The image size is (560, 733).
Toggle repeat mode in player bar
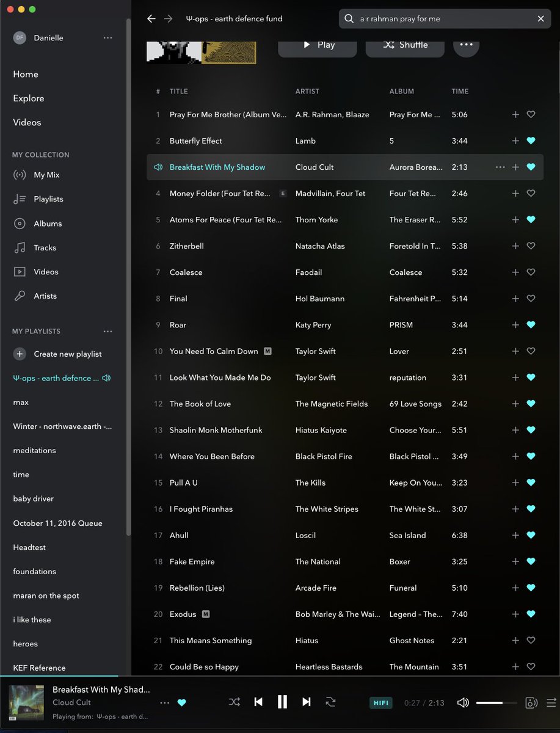point(331,702)
